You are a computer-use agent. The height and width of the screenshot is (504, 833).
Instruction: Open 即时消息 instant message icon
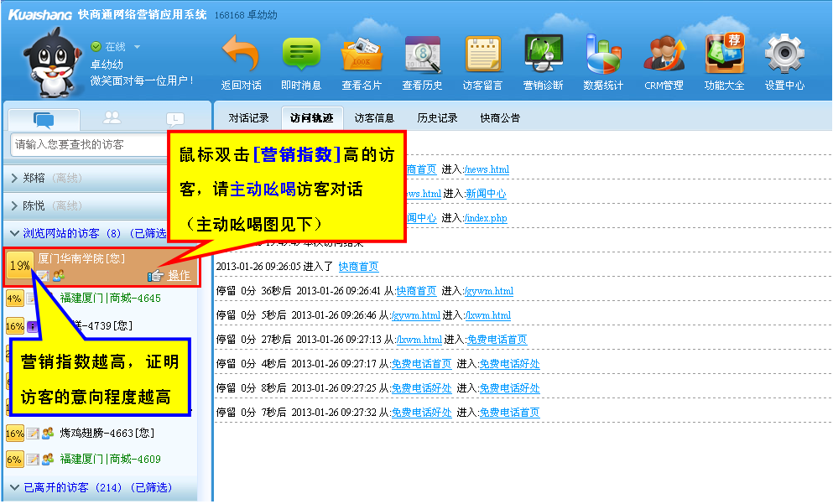coord(301,56)
